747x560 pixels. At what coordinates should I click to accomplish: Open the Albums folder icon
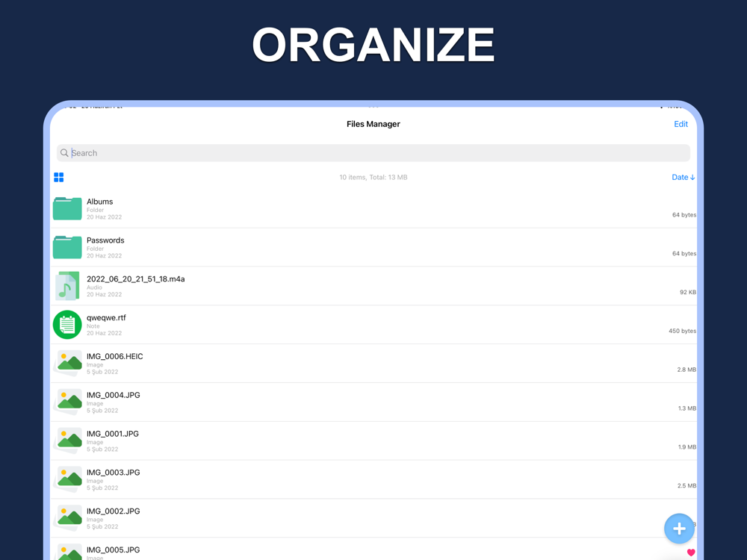[67, 208]
